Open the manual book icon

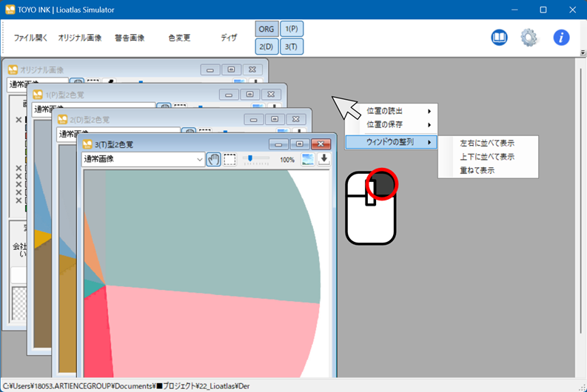(x=500, y=38)
